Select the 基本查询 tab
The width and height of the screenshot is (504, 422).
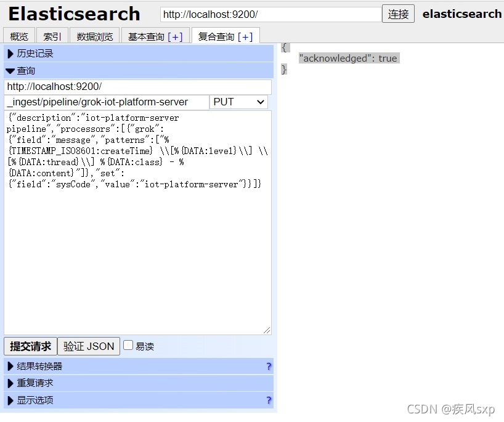146,36
